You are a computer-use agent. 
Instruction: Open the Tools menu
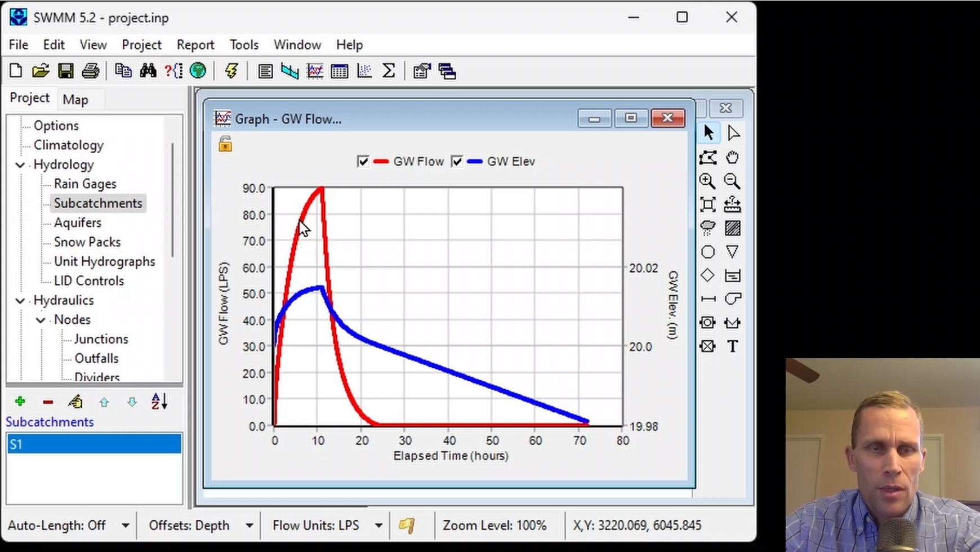coord(244,44)
